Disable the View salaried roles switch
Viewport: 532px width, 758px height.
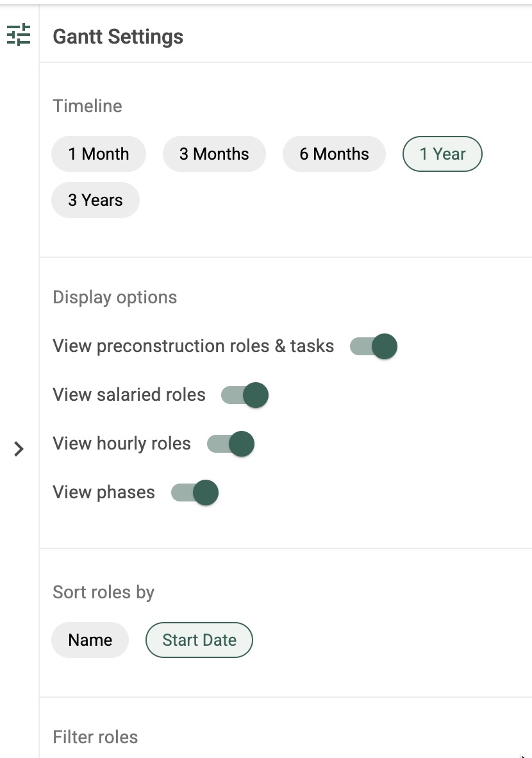(x=244, y=395)
